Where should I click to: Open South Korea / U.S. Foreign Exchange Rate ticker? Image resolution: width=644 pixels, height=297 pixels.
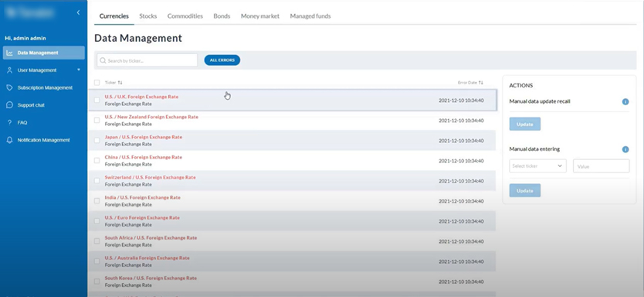tap(151, 278)
